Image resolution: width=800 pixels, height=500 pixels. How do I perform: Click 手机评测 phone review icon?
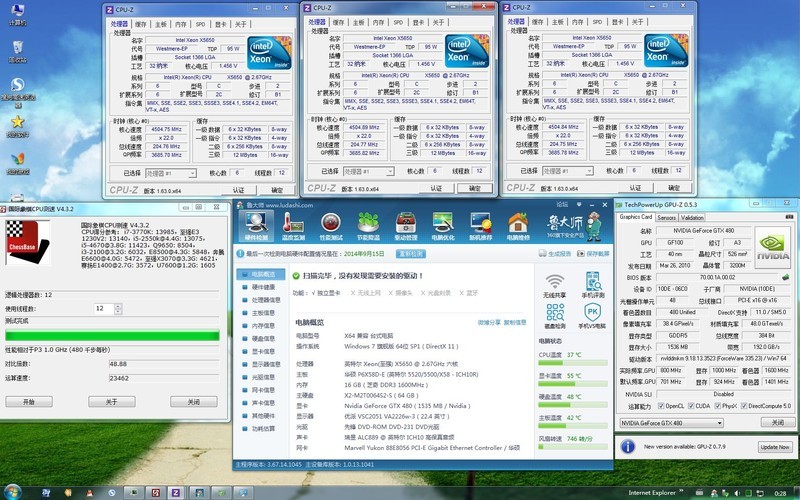point(592,286)
